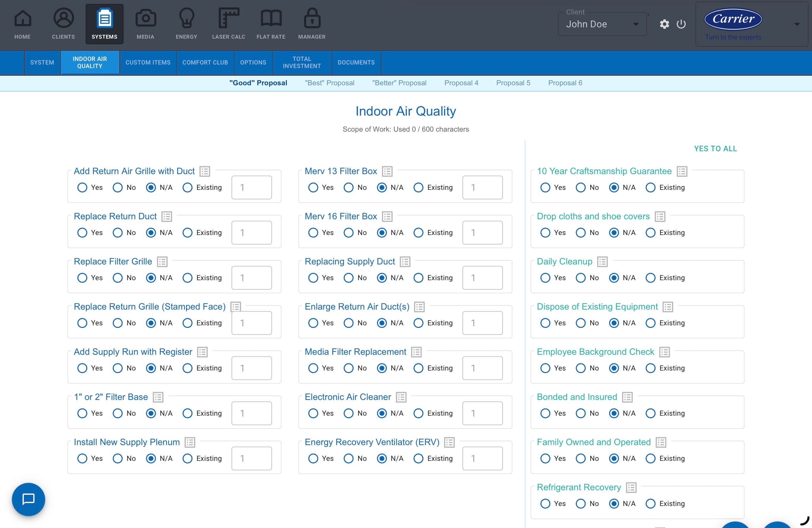Click quantity field for Replacing Supply Duct

[x=482, y=278]
